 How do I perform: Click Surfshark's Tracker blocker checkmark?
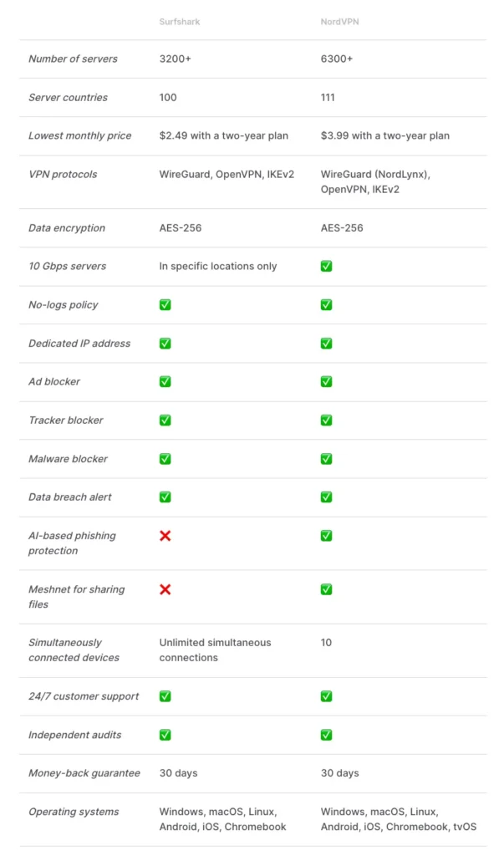[165, 420]
